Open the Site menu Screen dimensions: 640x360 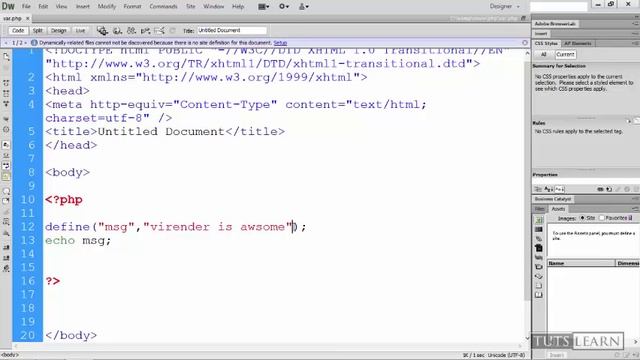tap(191, 7)
